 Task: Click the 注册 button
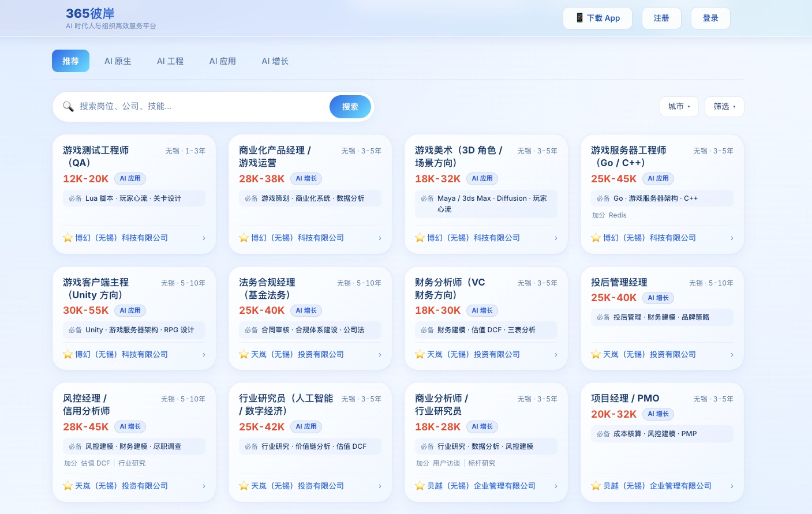661,18
